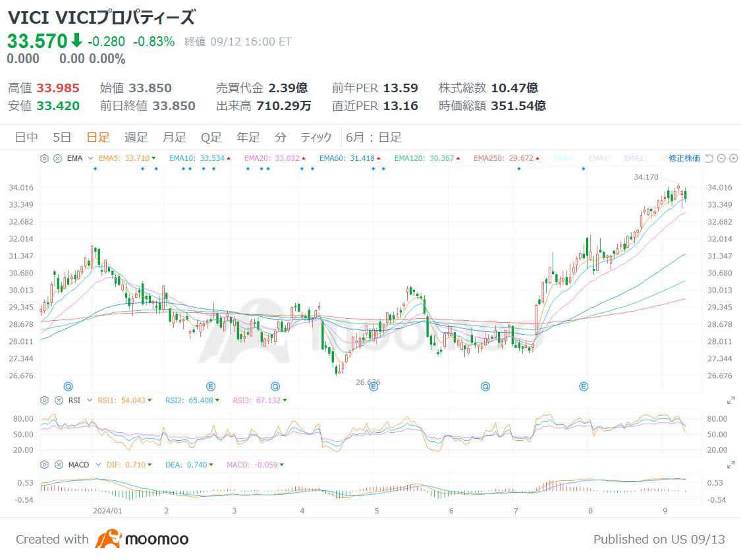741x560 pixels.
Task: Toggle the RSI1 line label
Action: pyautogui.click(x=124, y=401)
